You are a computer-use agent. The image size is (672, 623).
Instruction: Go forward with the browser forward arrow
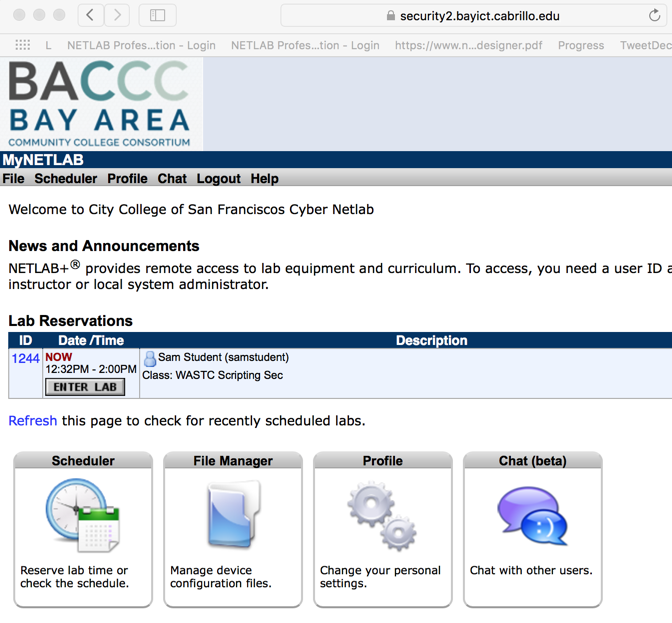[117, 15]
